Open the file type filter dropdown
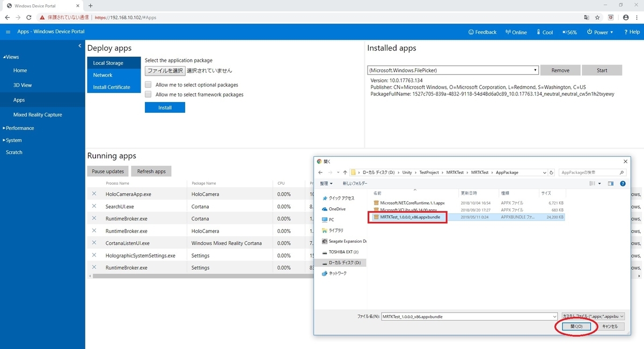This screenshot has height=349, width=644. tap(593, 316)
